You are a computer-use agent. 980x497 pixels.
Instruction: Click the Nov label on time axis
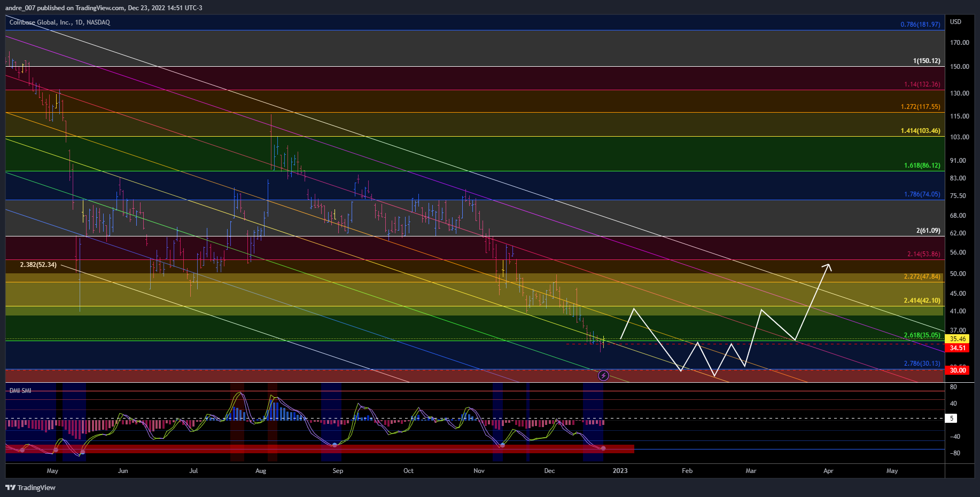coord(479,471)
